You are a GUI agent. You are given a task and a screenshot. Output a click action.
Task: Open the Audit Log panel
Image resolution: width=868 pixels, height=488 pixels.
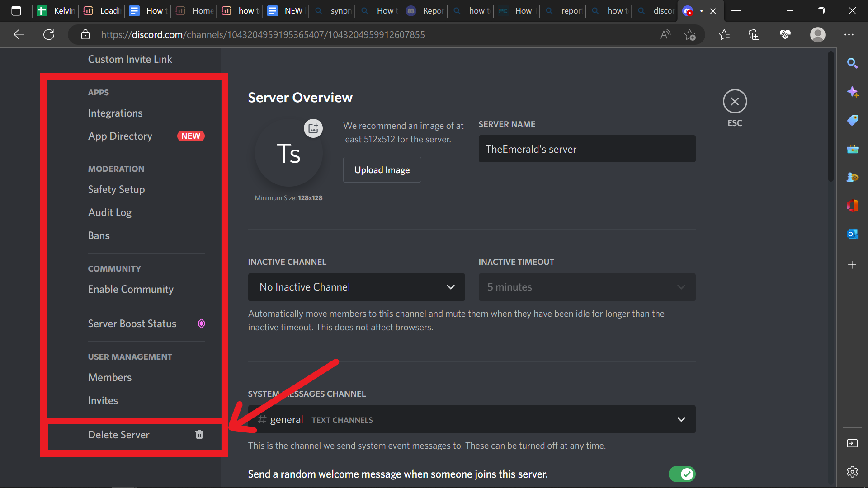pyautogui.click(x=110, y=212)
